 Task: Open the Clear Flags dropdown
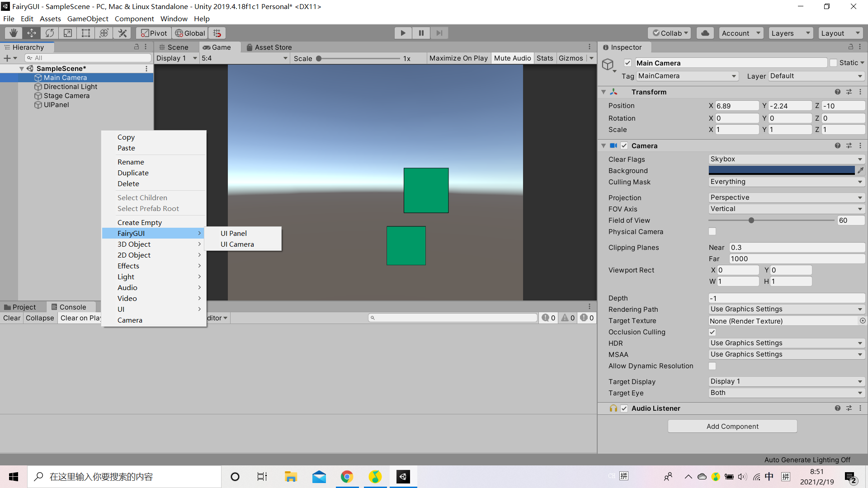tap(786, 159)
